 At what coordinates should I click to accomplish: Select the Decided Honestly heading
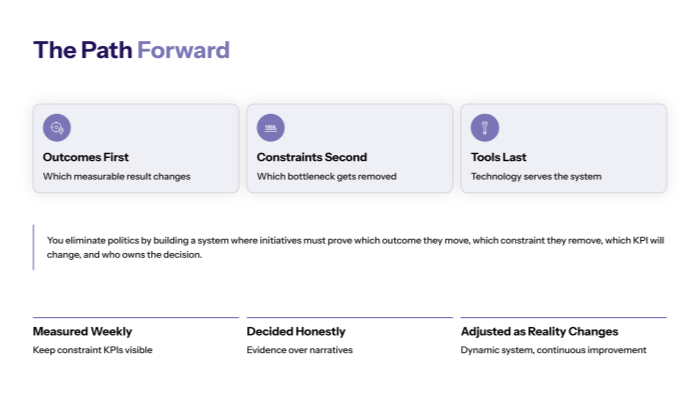(x=296, y=331)
